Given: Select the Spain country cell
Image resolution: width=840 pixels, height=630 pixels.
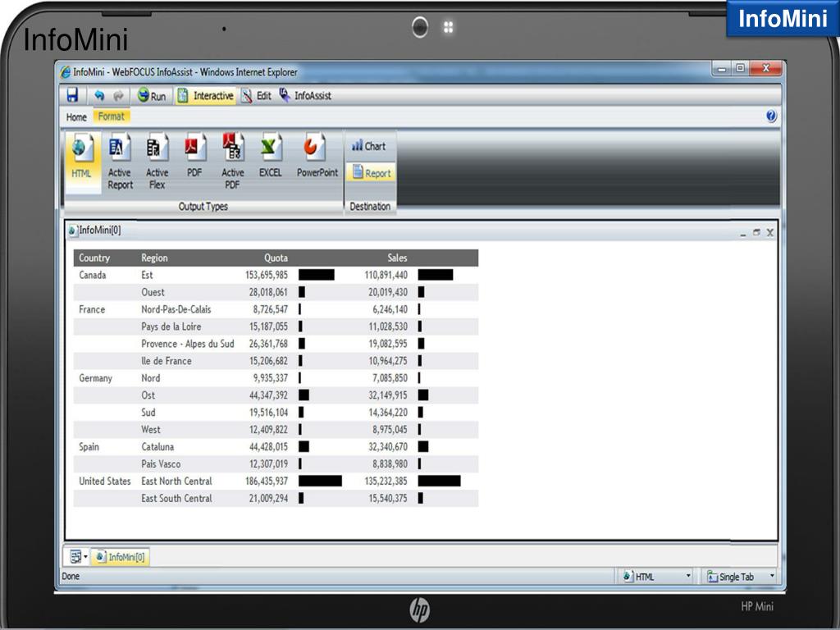Looking at the screenshot, I should click(x=89, y=447).
